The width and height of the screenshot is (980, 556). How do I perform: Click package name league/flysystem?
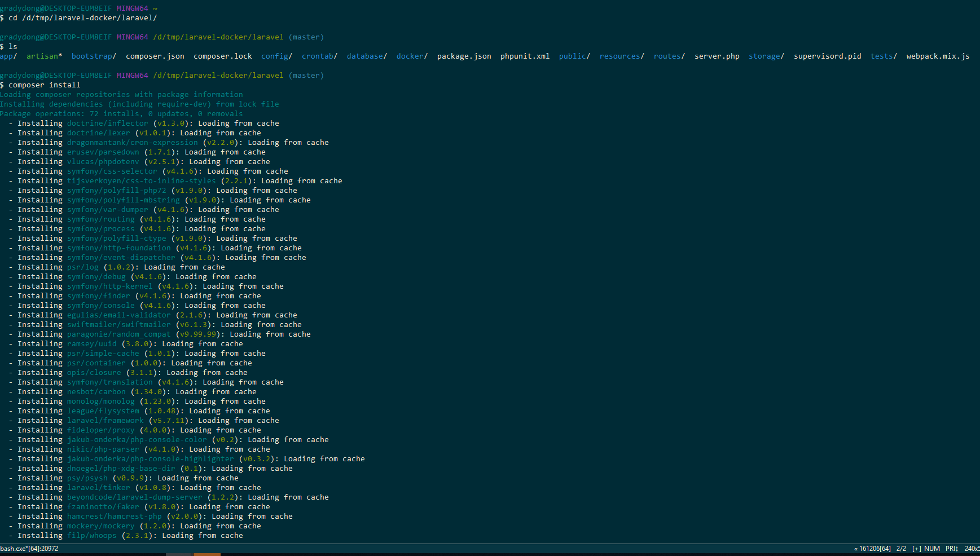point(103,411)
